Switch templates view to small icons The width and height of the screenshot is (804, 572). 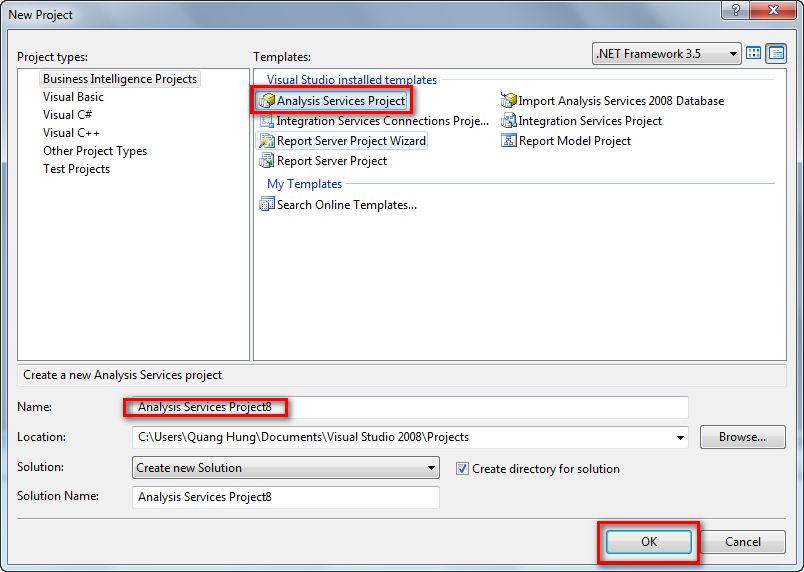[776, 53]
